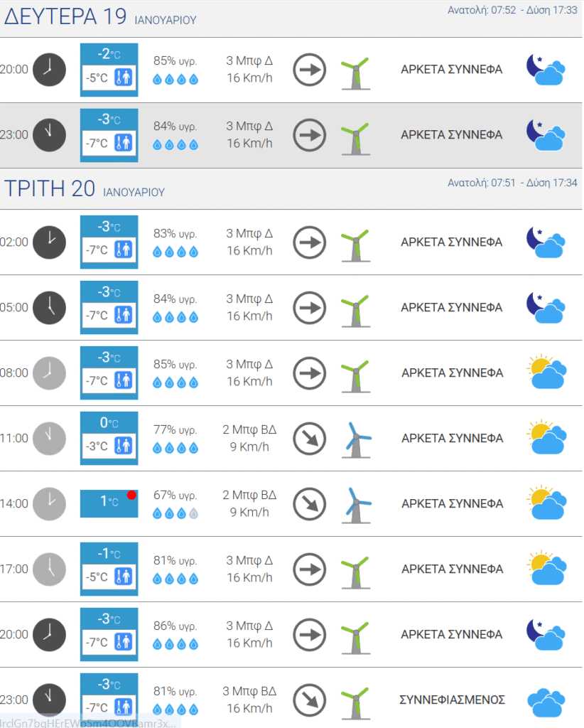Click the humidity droplets at Tuesday 14:00
The height and width of the screenshot is (728, 584).
coord(175,513)
